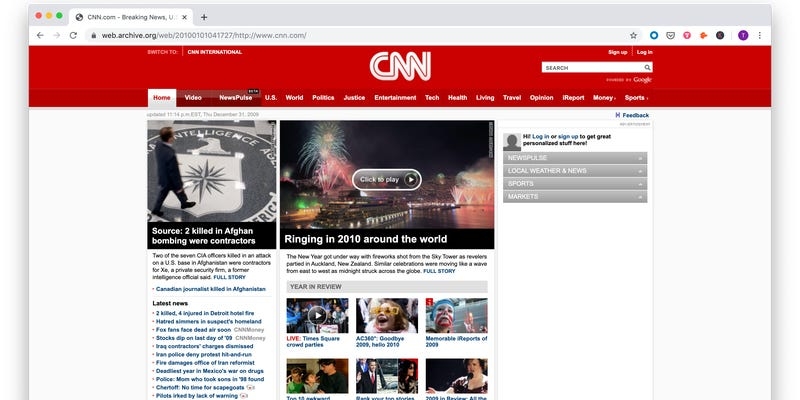Viewport: 800px width, 400px height.
Task: Open the Health section
Action: (x=458, y=98)
